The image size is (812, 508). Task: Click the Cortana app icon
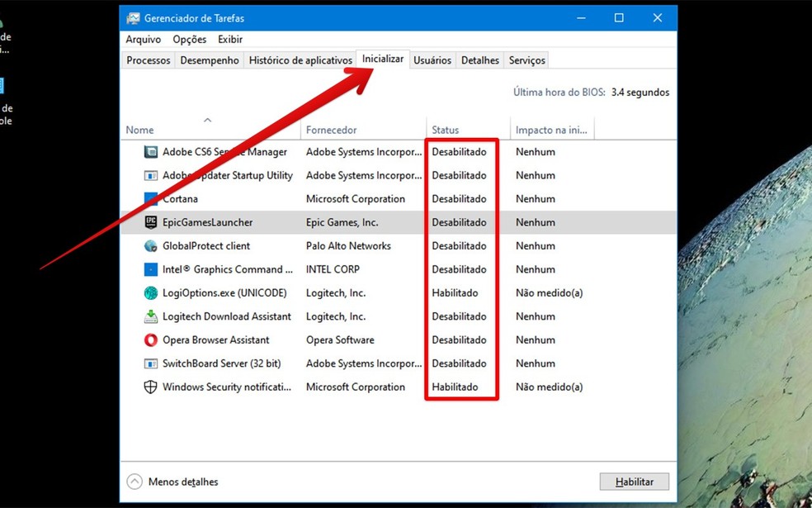coord(151,198)
